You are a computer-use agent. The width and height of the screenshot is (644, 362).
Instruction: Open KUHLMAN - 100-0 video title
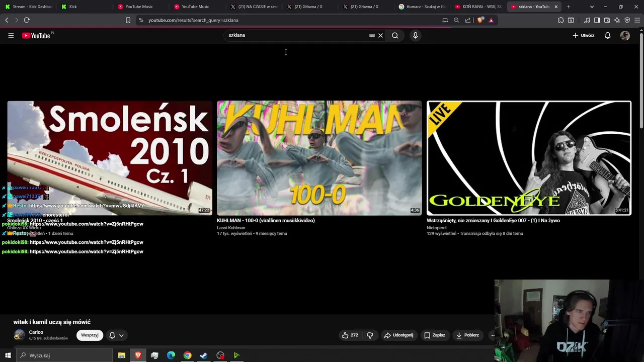coord(266,220)
